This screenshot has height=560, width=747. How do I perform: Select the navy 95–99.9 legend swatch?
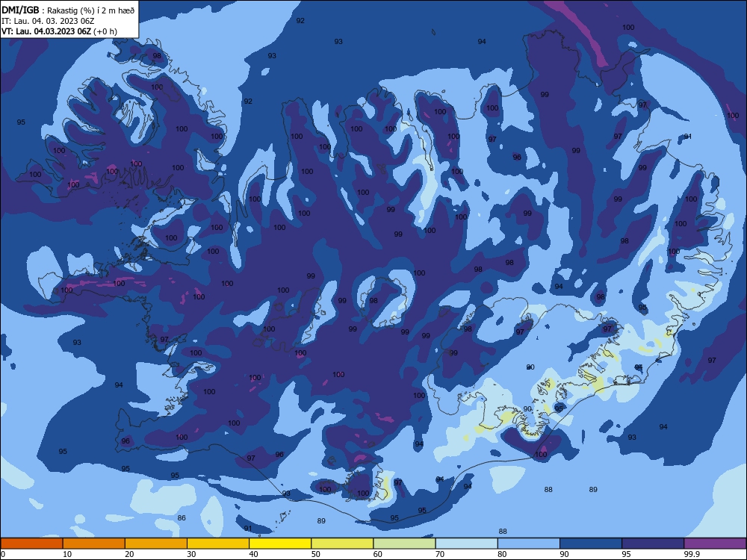pos(653,544)
